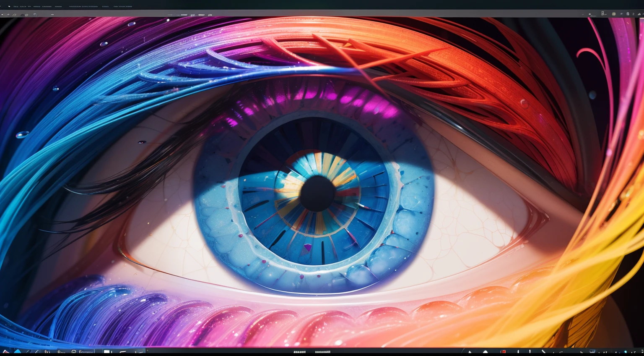Click the eye artwork canvas

click(x=322, y=182)
